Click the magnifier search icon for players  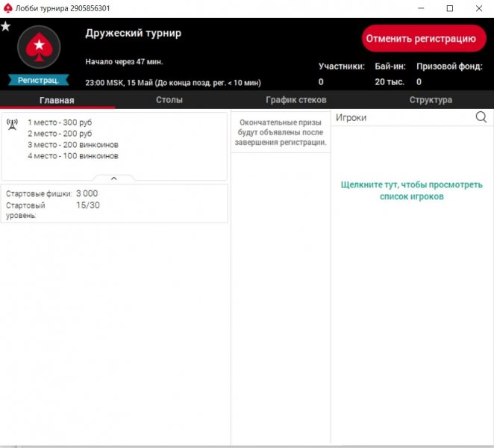[x=481, y=117]
